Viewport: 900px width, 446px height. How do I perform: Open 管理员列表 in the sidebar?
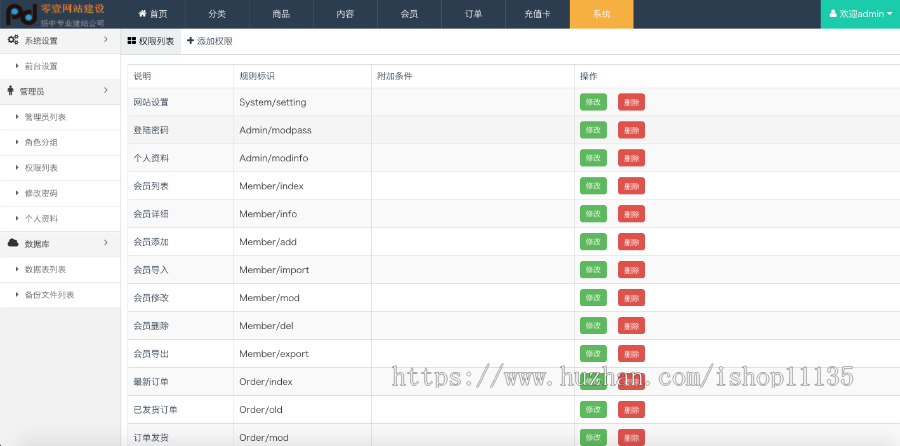tap(60, 117)
